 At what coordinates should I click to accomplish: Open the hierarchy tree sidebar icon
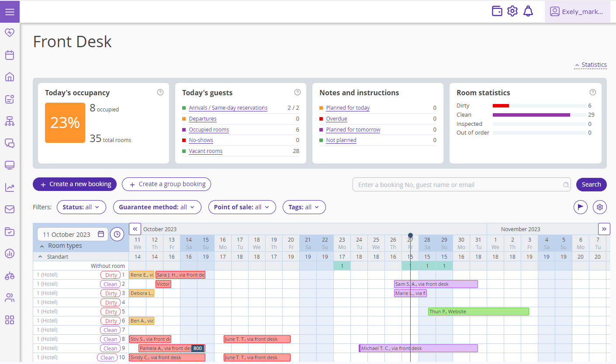pos(10,121)
